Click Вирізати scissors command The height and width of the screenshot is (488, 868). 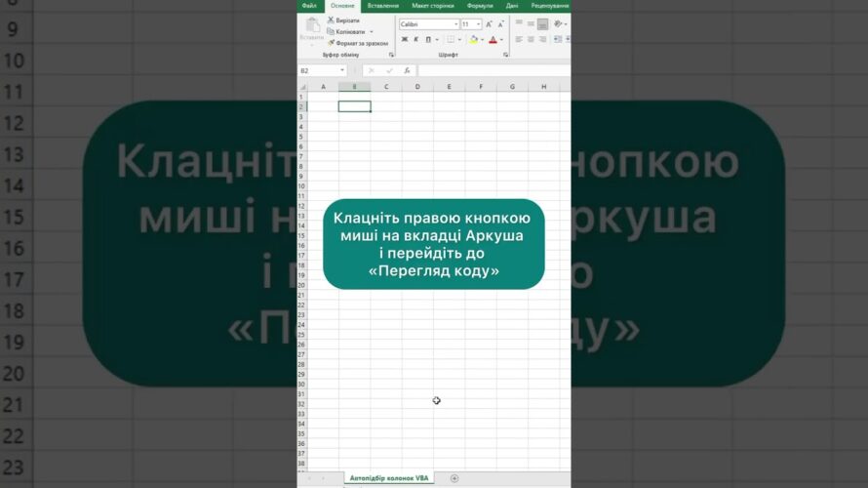pos(343,20)
